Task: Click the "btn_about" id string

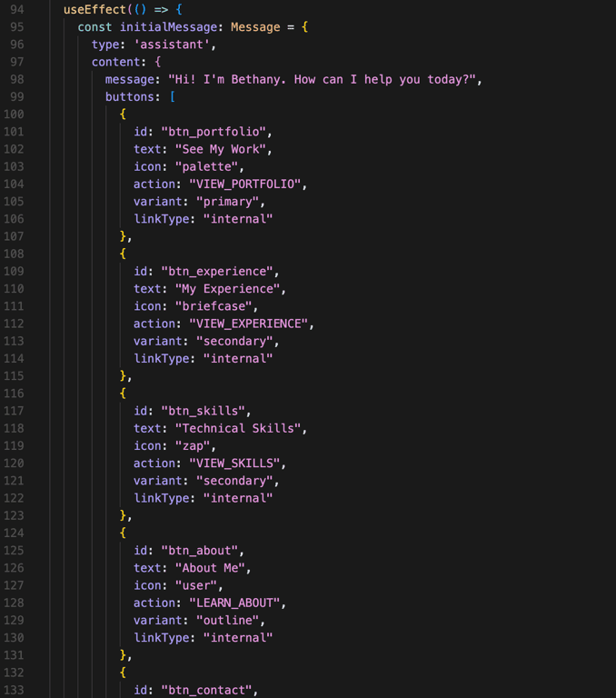Action: 199,551
